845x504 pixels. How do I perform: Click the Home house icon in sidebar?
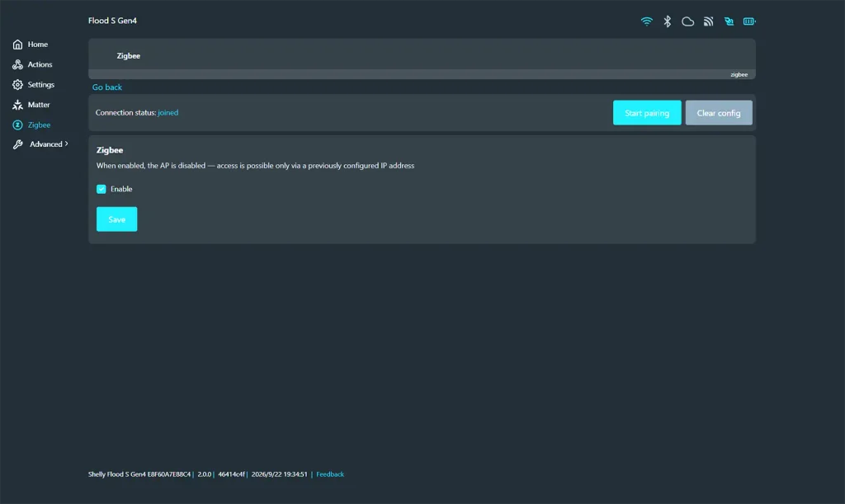(18, 45)
